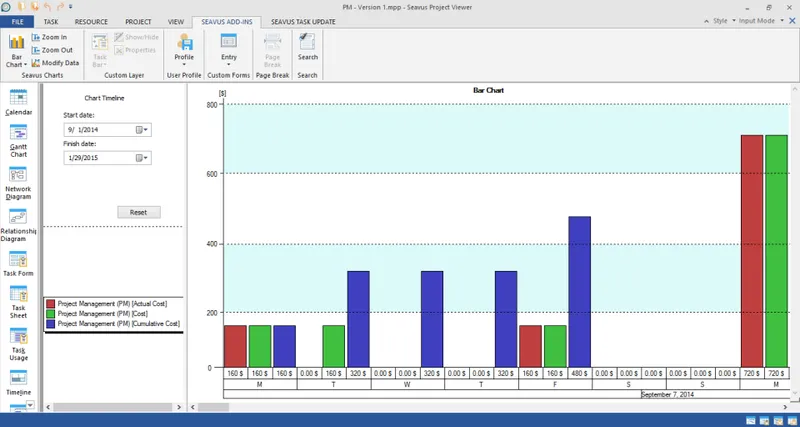Image resolution: width=800 pixels, height=427 pixels.
Task: Click the first view shortcut in status bar
Action: click(750, 420)
